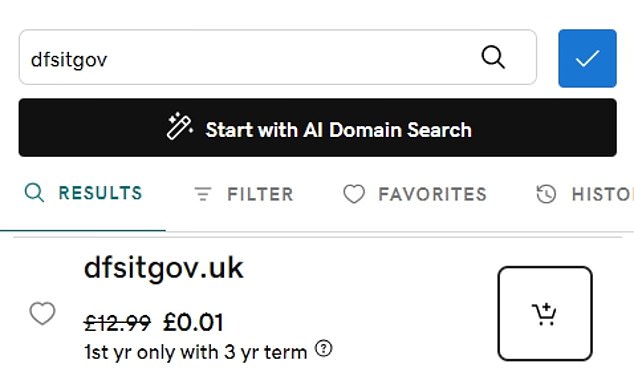Focus the domain search field containing dfsitgov
Viewport: 634px width, 384px height.
[278, 57]
